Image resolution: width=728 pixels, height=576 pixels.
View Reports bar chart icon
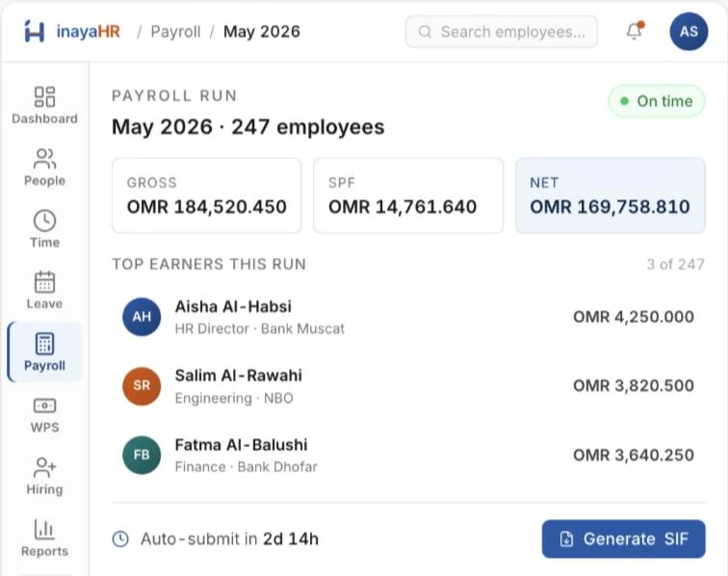[44, 529]
